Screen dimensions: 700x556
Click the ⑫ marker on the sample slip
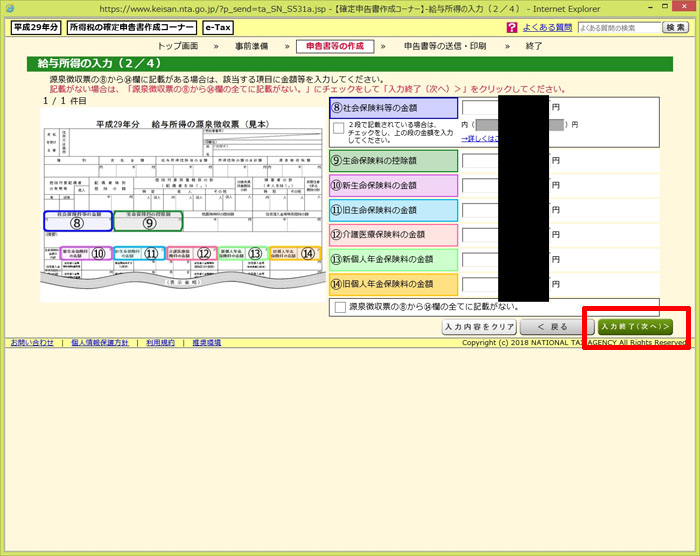pyautogui.click(x=204, y=254)
